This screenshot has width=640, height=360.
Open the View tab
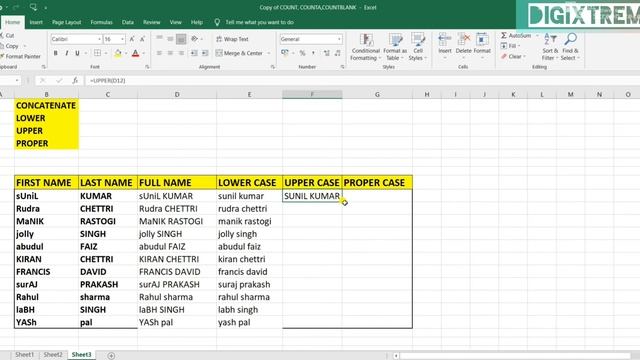coord(176,22)
